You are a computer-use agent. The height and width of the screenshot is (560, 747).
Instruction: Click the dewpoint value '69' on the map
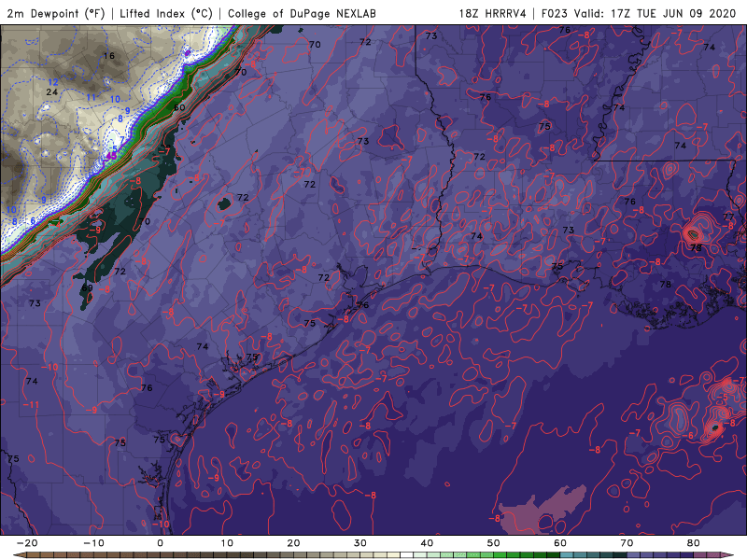pyautogui.click(x=87, y=287)
